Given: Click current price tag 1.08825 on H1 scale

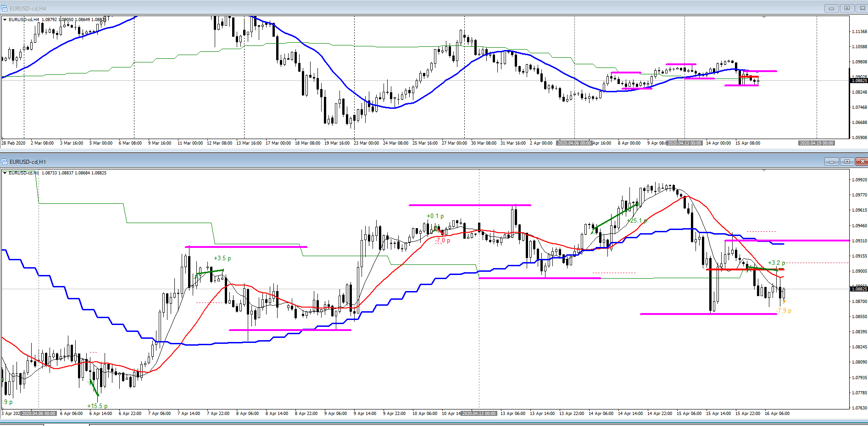Looking at the screenshot, I should 859,289.
